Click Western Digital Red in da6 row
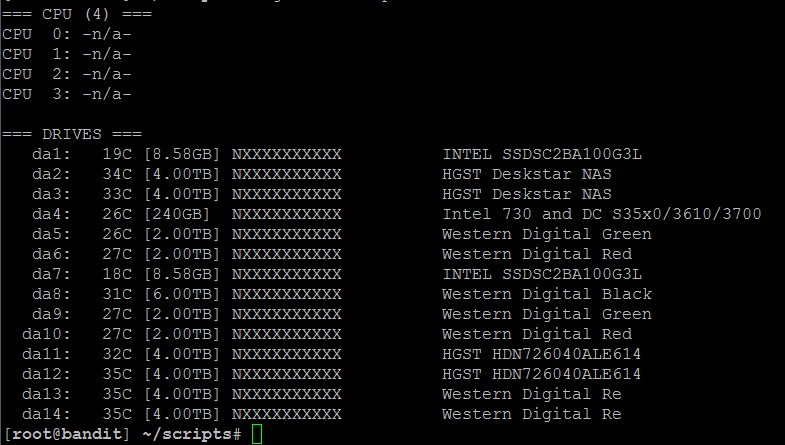The image size is (785, 445). (537, 254)
